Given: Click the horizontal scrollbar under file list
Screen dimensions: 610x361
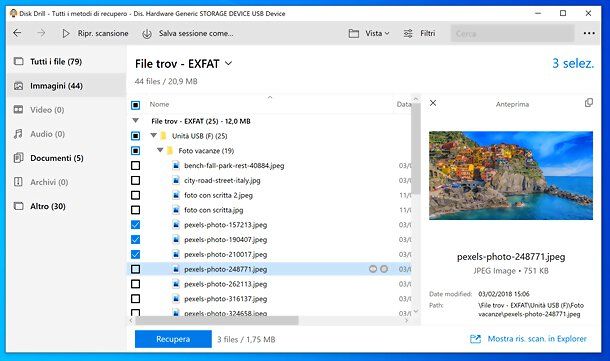Looking at the screenshot, I should tap(217, 321).
